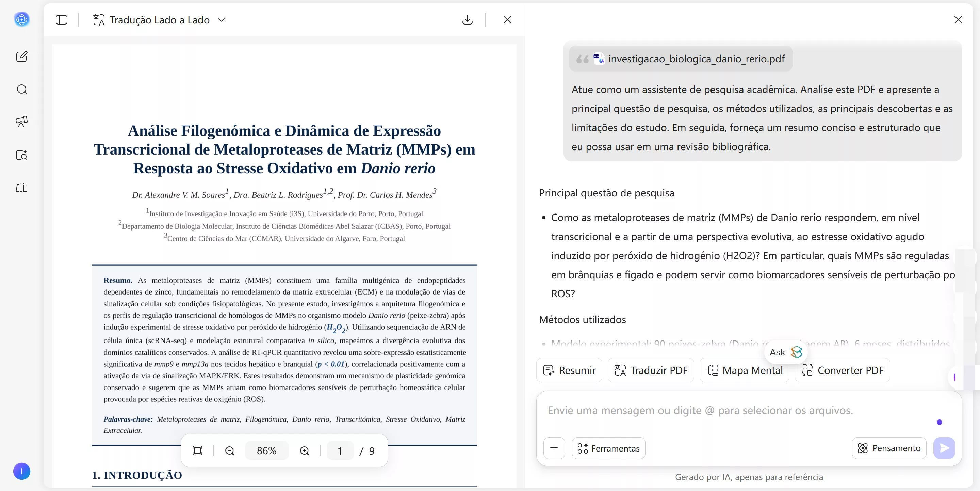Click the author line with Dr. Alexandre Soares
This screenshot has height=491, width=980.
[x=284, y=194]
